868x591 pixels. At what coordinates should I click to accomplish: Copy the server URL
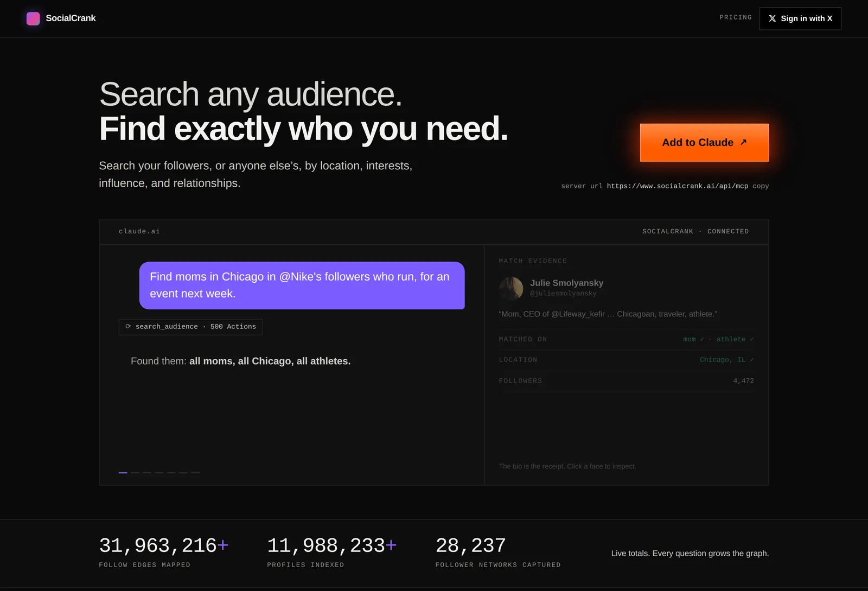(x=761, y=186)
